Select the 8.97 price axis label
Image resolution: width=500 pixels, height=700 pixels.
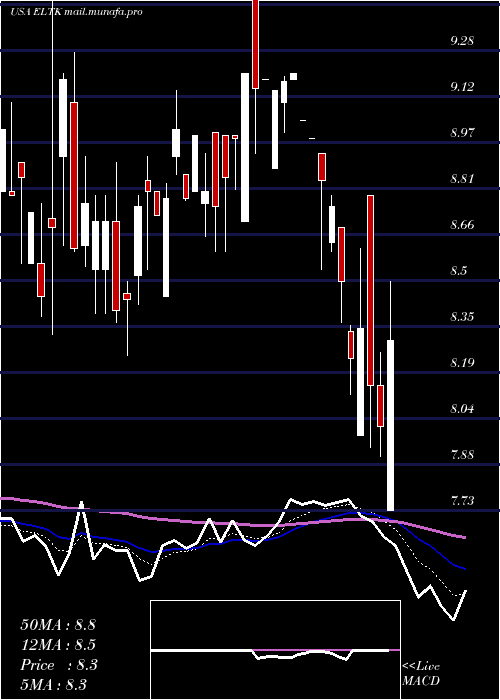462,133
